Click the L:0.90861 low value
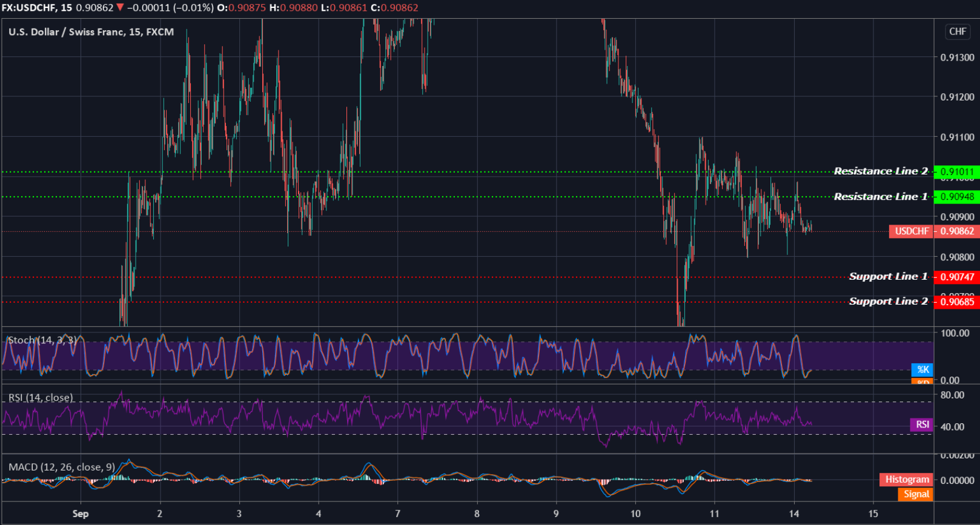 [x=344, y=8]
